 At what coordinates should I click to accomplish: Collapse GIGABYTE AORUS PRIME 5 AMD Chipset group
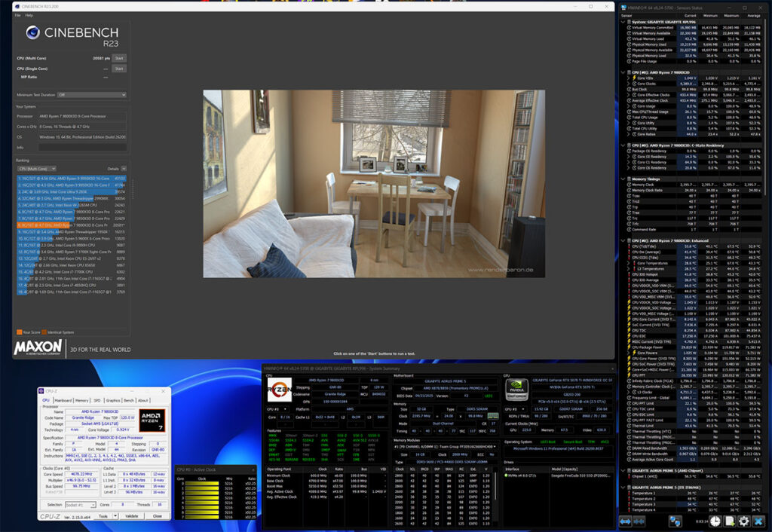tap(622, 469)
